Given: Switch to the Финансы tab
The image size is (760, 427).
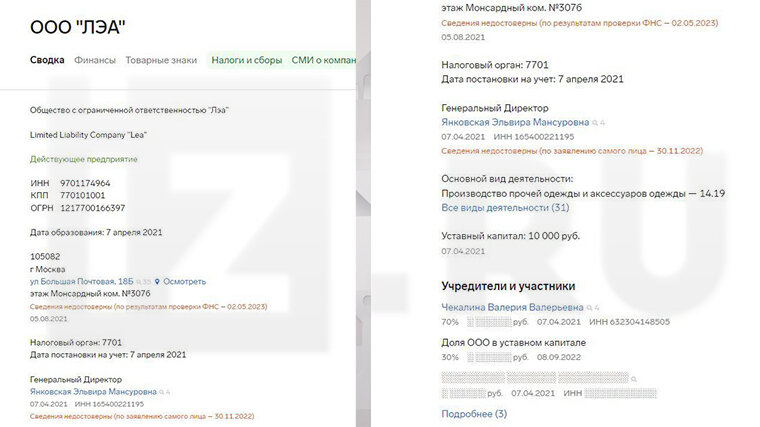Looking at the screenshot, I should pyautogui.click(x=95, y=60).
